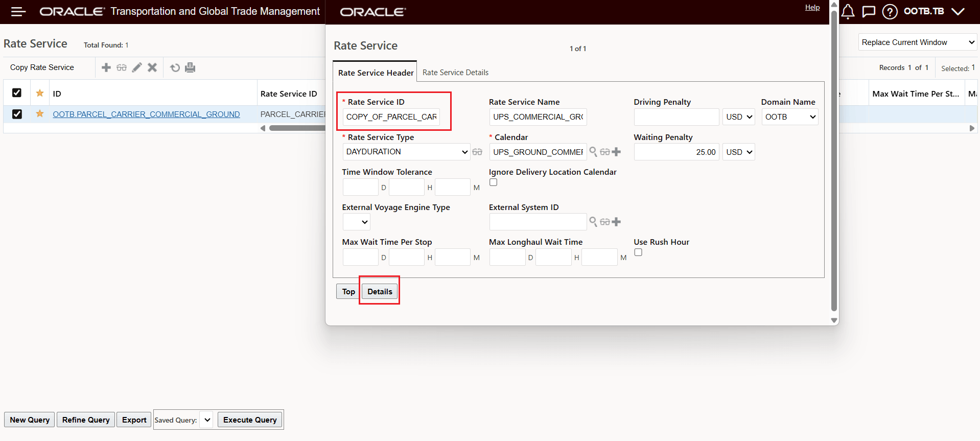Click the Details button
Screen dimensions: 980x441
click(380, 291)
